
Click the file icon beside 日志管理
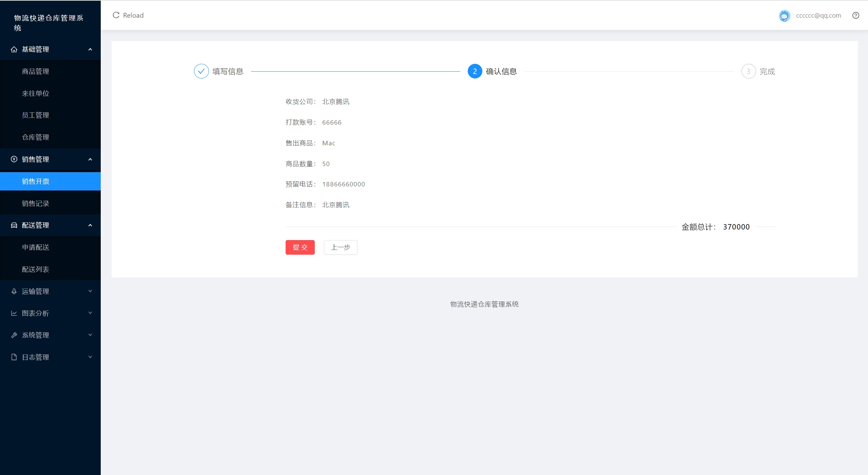14,357
